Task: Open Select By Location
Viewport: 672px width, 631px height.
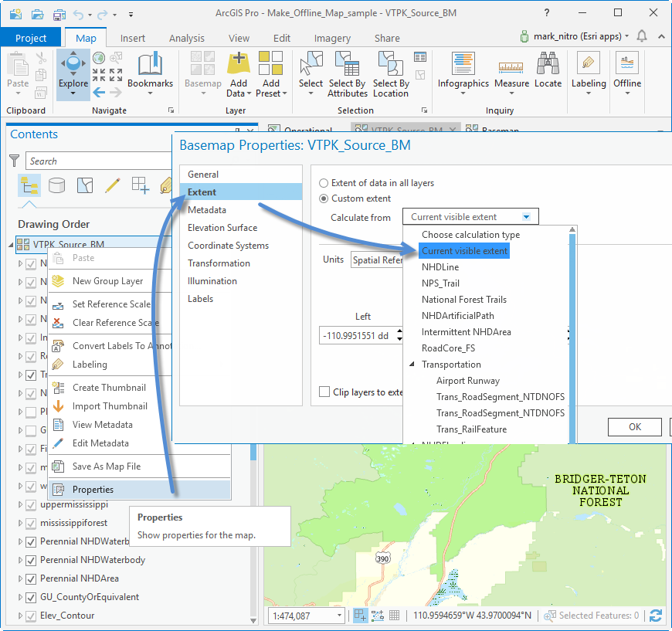Action: pyautogui.click(x=391, y=73)
